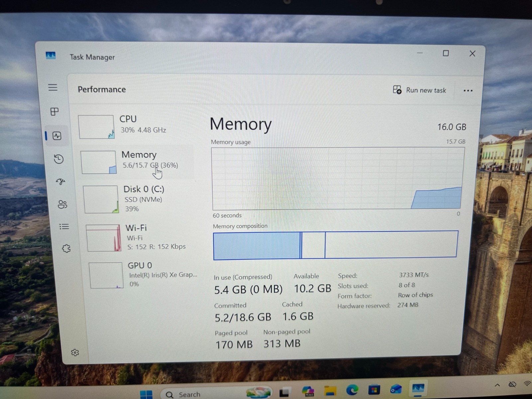Click the 16.0 GB total memory label
Viewport: 532px width, 399px height.
point(452,127)
